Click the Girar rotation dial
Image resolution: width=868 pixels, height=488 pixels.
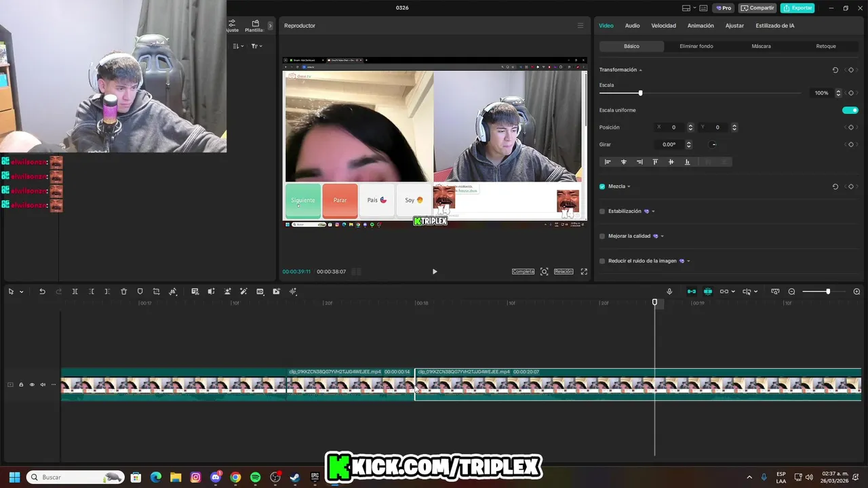713,144
